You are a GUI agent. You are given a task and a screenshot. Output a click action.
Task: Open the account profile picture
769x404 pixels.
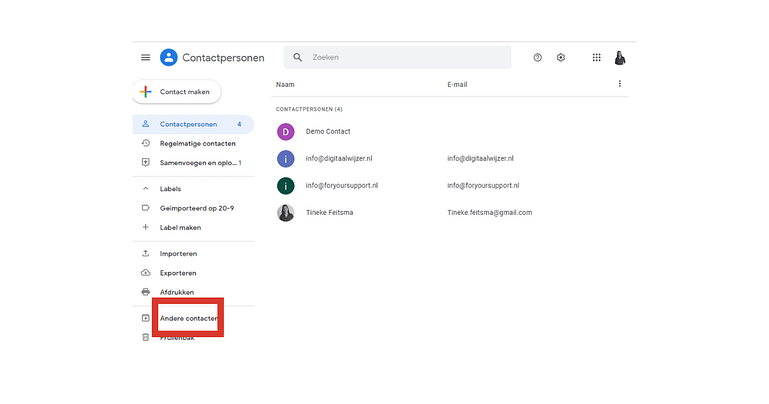point(620,58)
